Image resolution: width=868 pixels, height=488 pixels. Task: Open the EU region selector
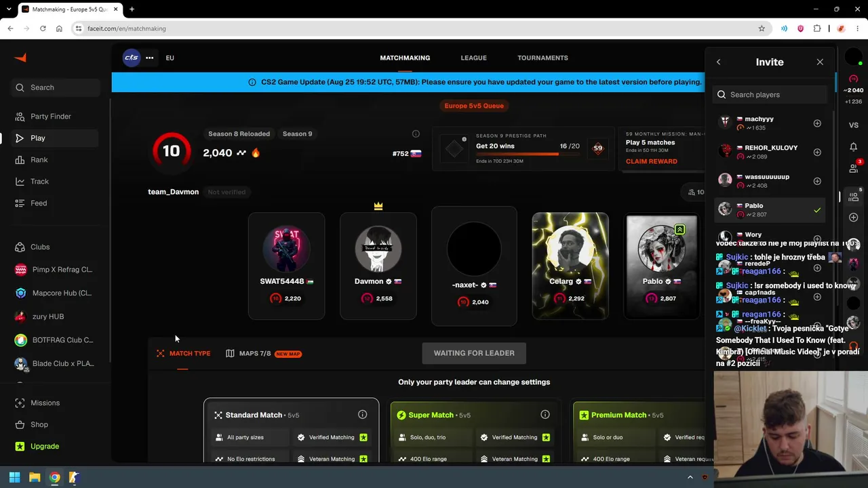170,58
